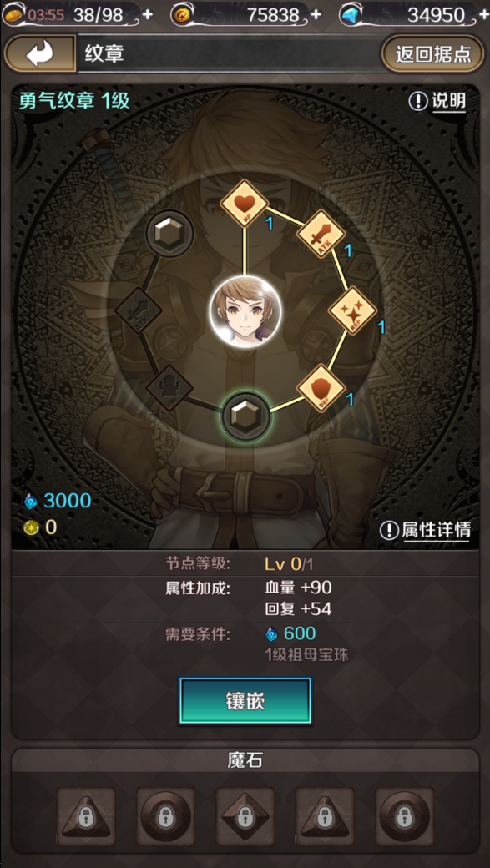Tap the DEF shield node
This screenshot has height=868, width=490.
[x=321, y=388]
